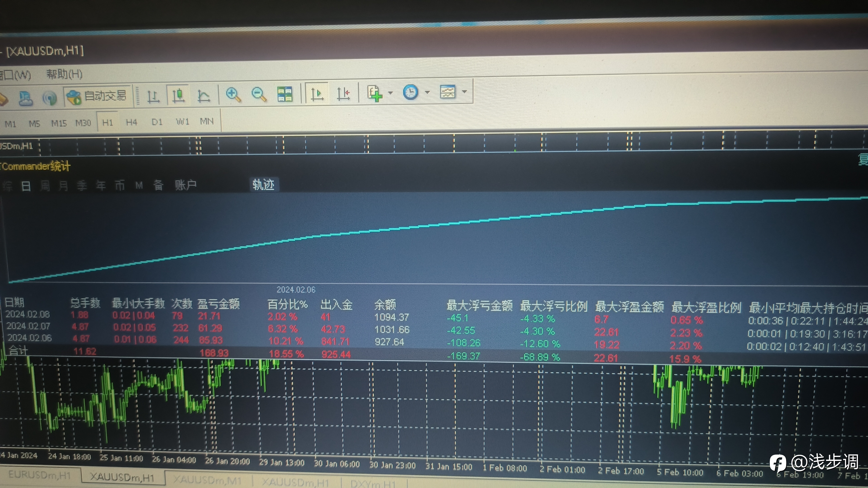
Task: Switch to the DXYm,H1 chart tab
Action: (373, 484)
